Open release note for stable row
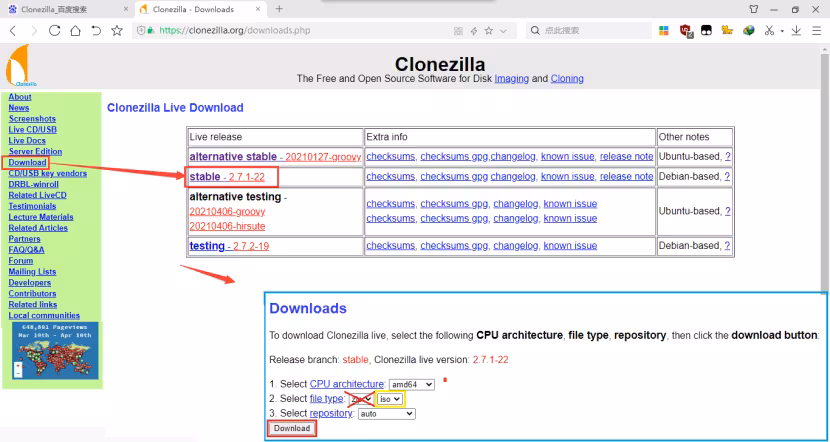 click(x=626, y=176)
